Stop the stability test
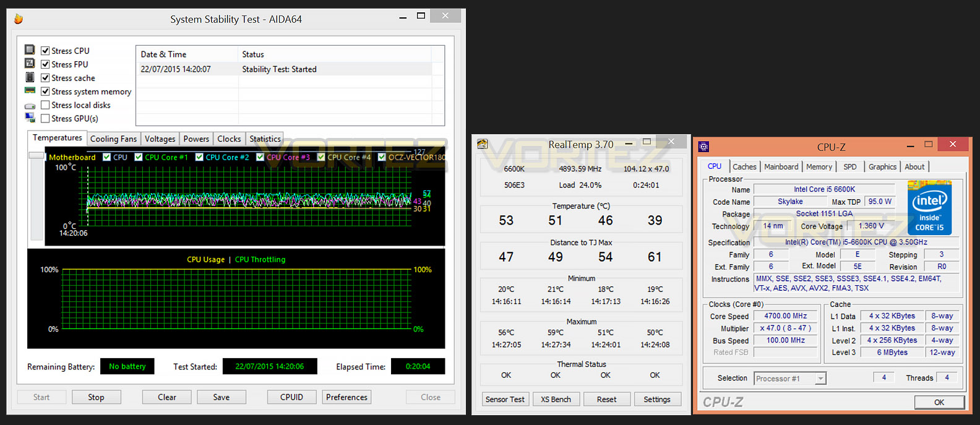The image size is (980, 425). pyautogui.click(x=96, y=397)
